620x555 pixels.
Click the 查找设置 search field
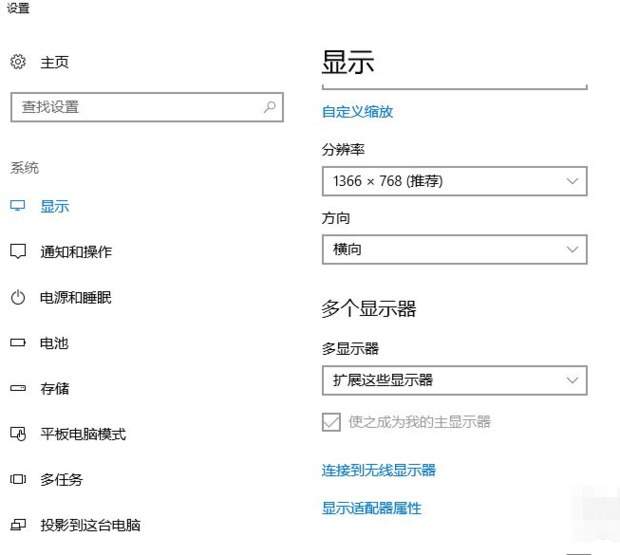[x=147, y=107]
